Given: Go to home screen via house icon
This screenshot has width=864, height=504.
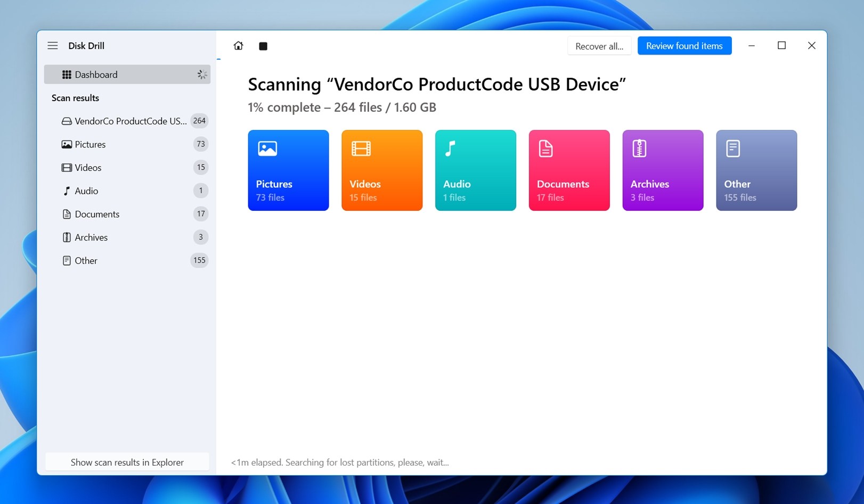Looking at the screenshot, I should pyautogui.click(x=239, y=46).
